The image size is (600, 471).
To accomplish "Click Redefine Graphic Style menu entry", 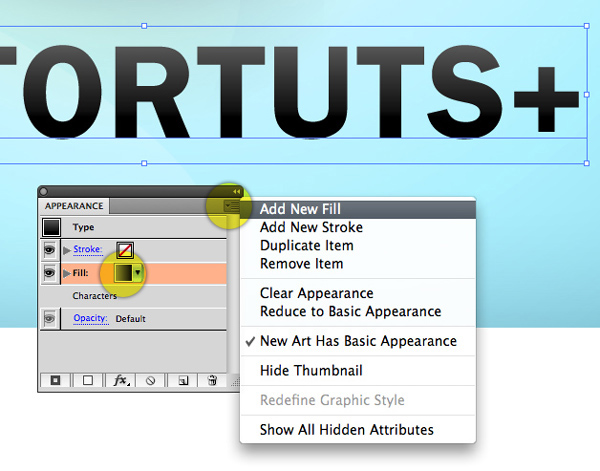I will coord(358,400).
